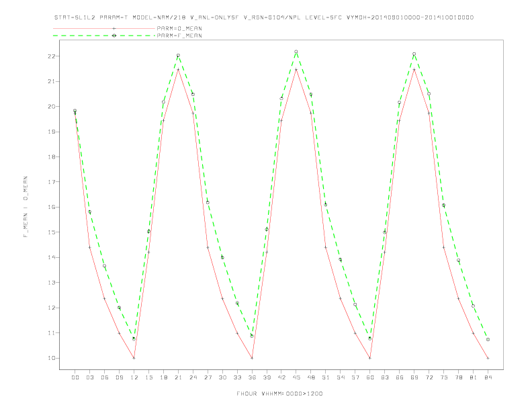Click y-axis tick label 20
The height and width of the screenshot is (411, 532).
(x=51, y=107)
